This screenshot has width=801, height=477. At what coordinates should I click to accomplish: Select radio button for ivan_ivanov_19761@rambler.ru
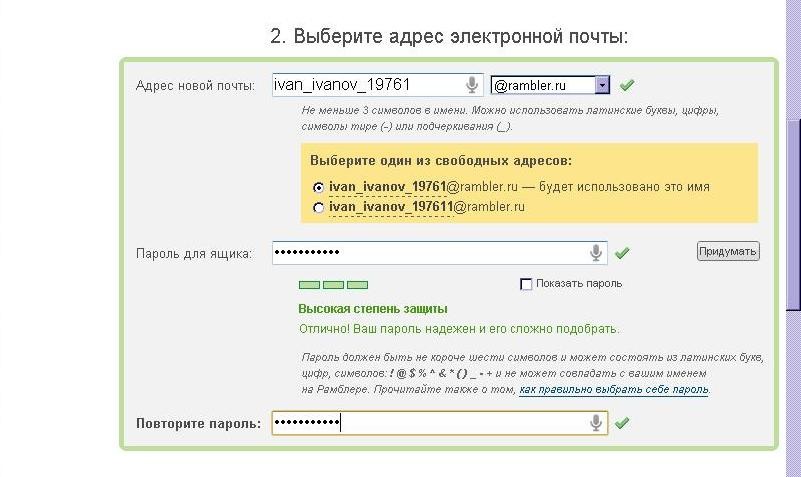[x=318, y=187]
